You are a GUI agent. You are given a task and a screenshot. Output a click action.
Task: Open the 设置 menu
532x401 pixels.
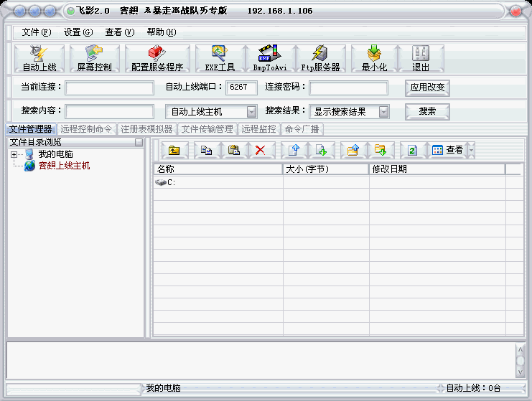78,32
